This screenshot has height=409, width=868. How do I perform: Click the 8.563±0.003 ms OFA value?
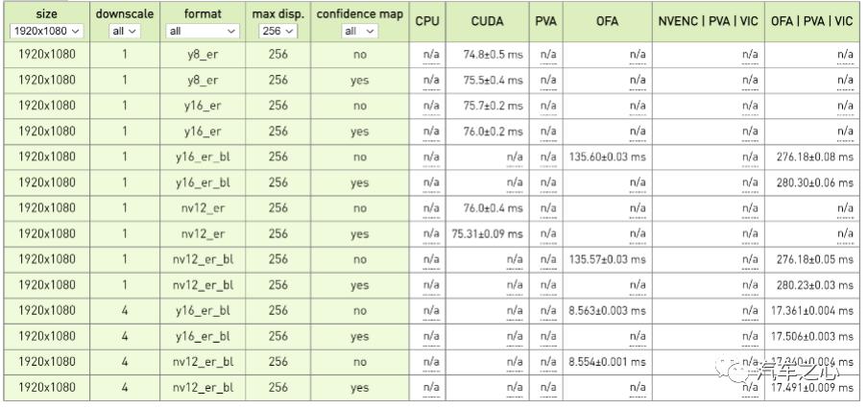(607, 310)
